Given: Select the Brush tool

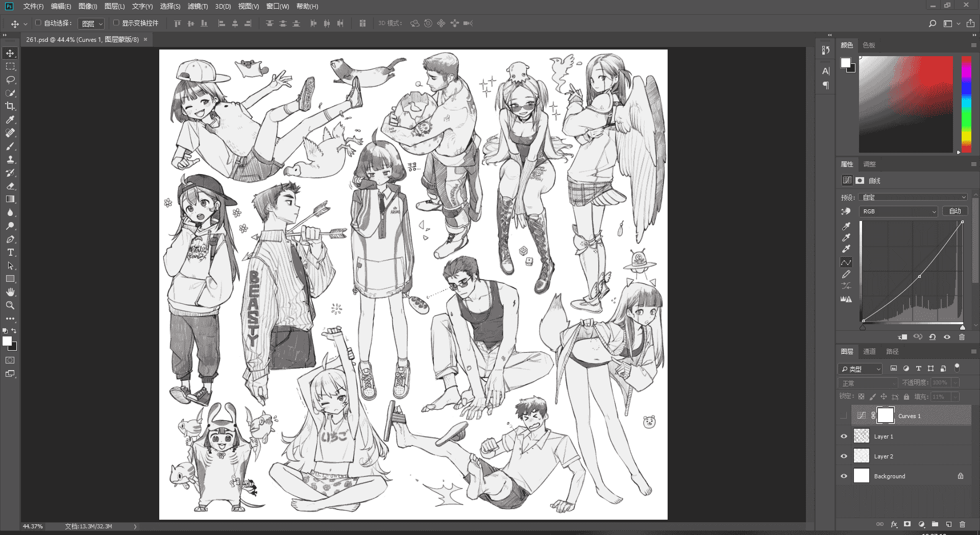Looking at the screenshot, I should 10,146.
